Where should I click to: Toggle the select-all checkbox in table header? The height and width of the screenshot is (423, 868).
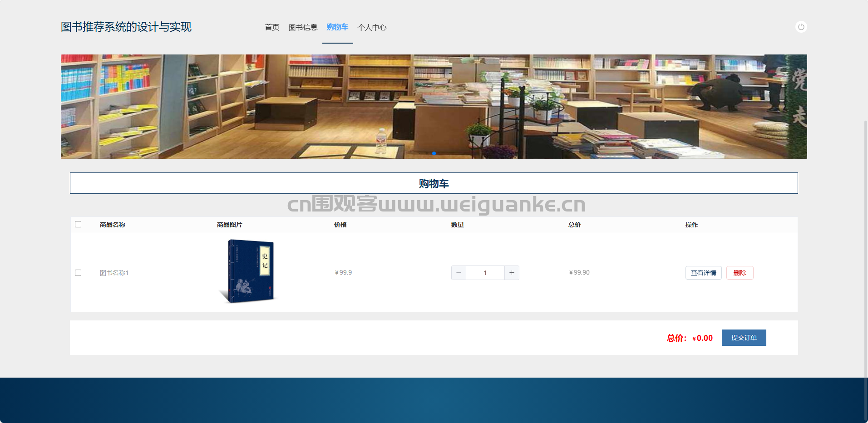click(x=78, y=224)
